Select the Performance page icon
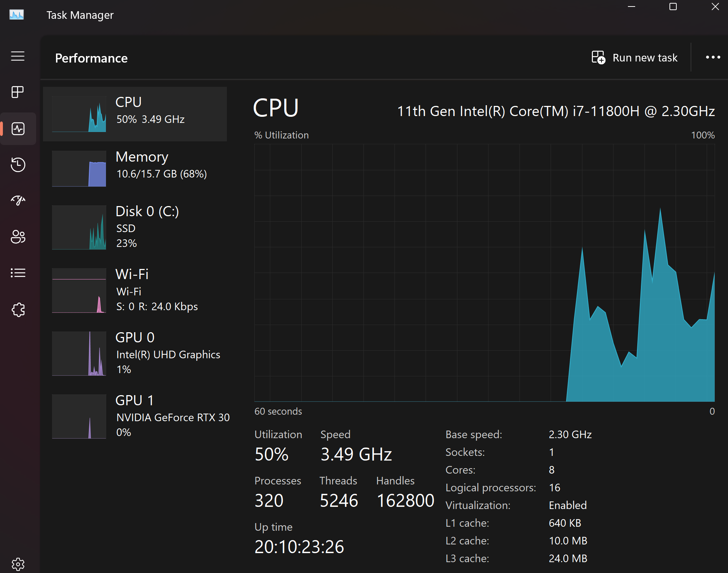Viewport: 728px width, 573px height. coord(18,129)
